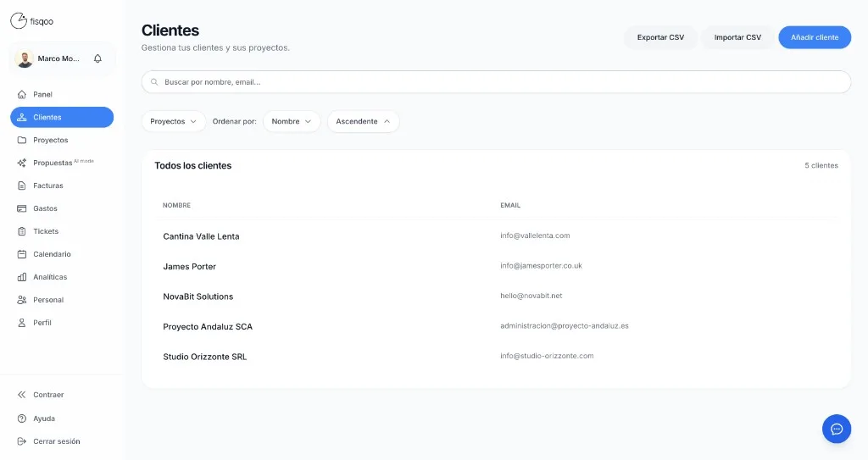Click the Propuestas sparkle icon

point(21,163)
